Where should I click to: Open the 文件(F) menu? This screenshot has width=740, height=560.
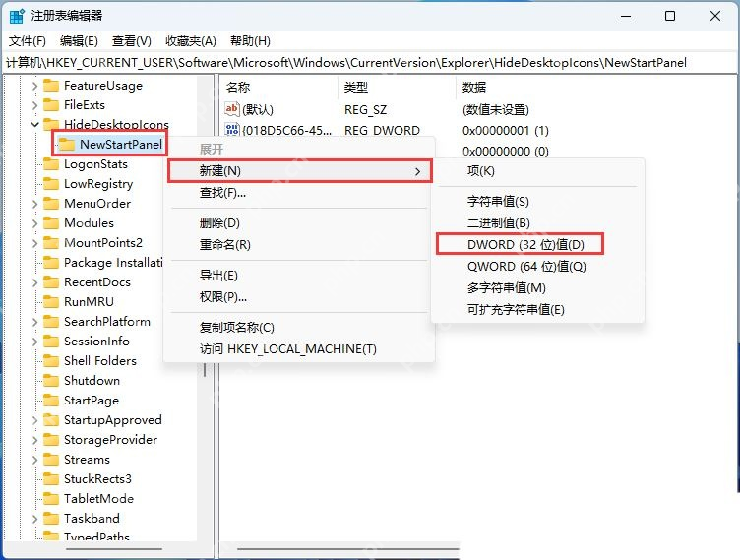coord(28,41)
